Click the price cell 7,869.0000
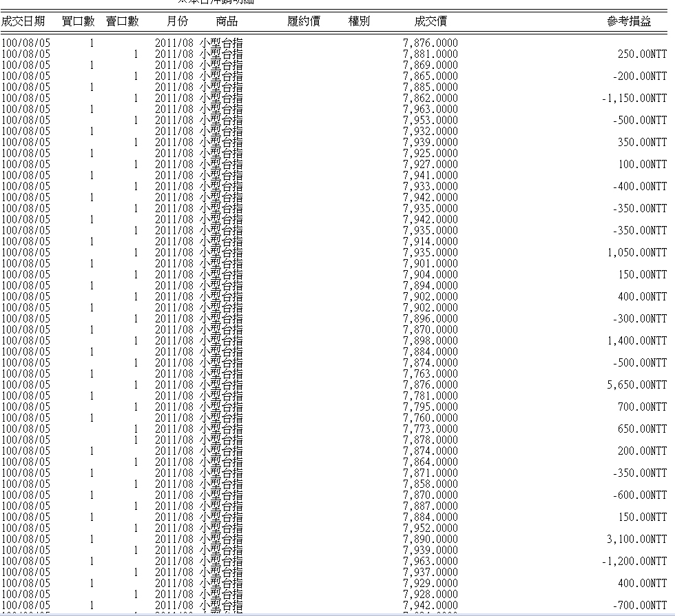Image resolution: width=675 pixels, height=616 pixels. [430, 65]
